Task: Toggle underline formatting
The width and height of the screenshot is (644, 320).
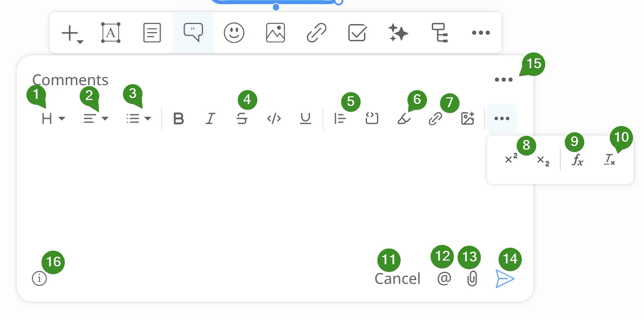Action: pyautogui.click(x=306, y=119)
